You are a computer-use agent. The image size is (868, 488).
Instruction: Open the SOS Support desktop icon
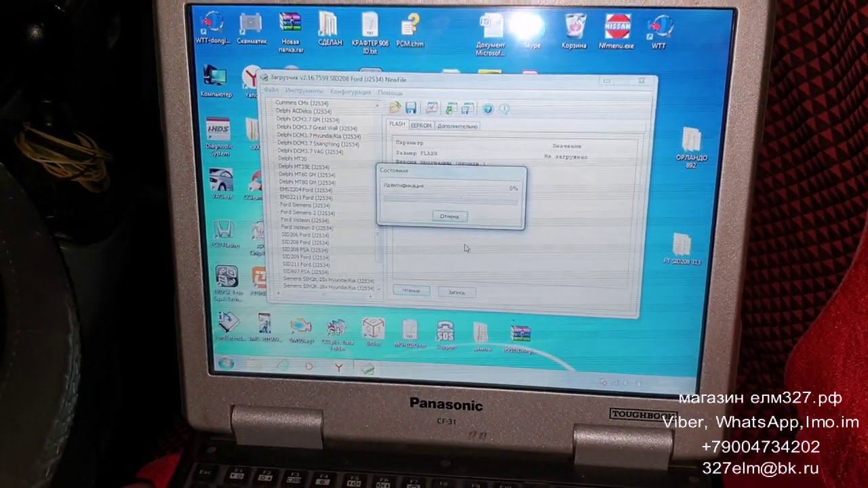(x=446, y=334)
